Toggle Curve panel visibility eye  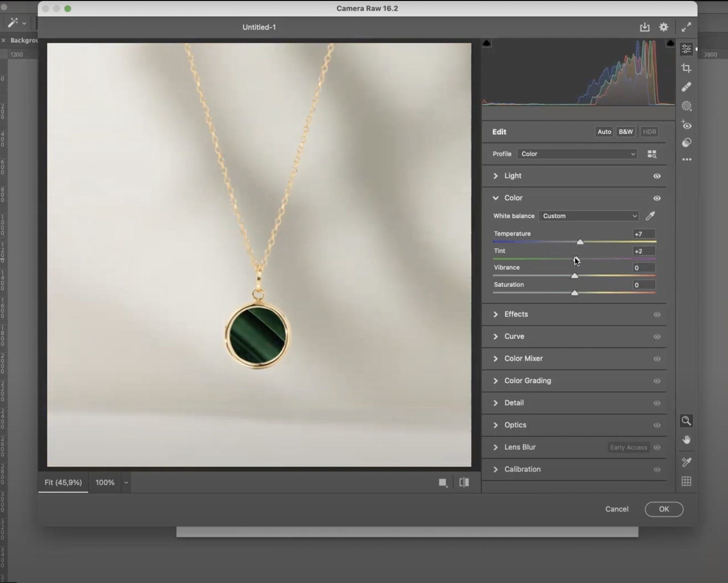pos(657,337)
